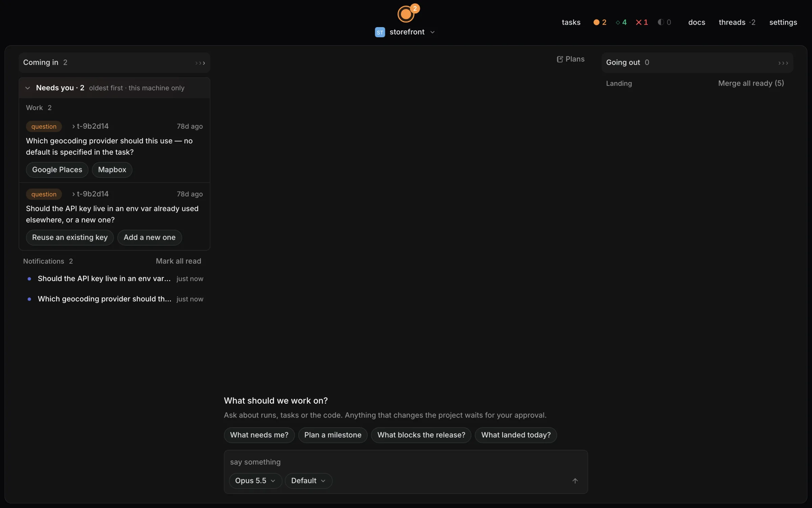Filter by green diamond status count 4

point(621,22)
